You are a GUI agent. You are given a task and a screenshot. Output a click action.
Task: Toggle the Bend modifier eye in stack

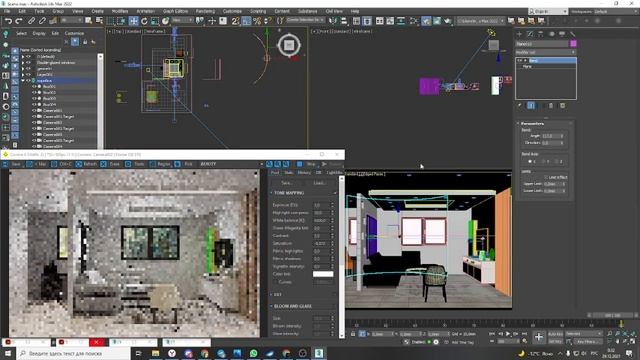coord(520,60)
